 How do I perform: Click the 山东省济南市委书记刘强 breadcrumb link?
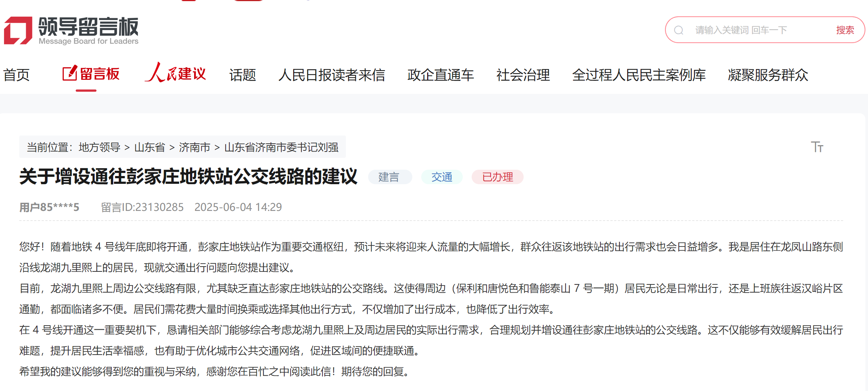point(284,147)
